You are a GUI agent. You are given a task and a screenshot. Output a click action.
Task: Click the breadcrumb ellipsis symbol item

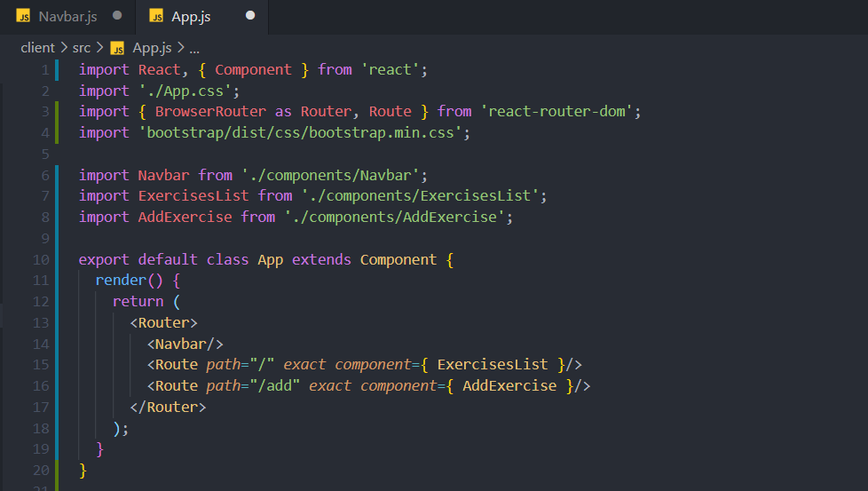pos(194,48)
